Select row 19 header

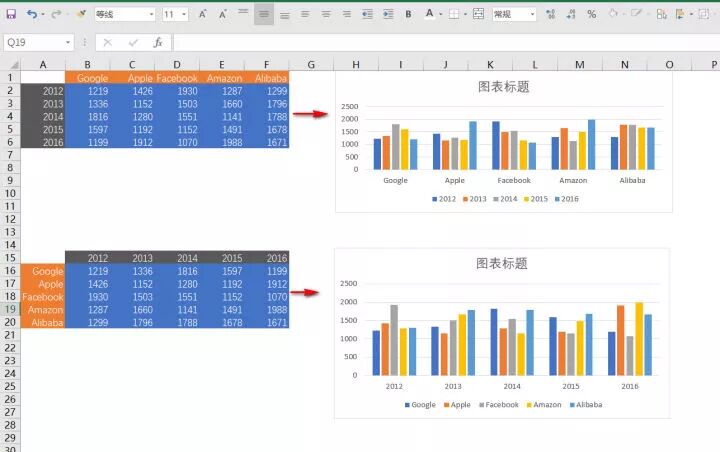click(x=10, y=309)
